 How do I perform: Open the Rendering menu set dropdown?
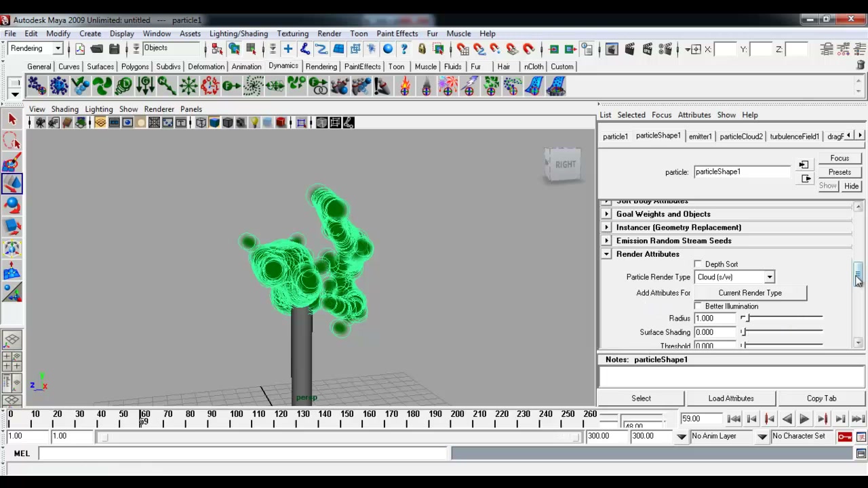tap(35, 49)
